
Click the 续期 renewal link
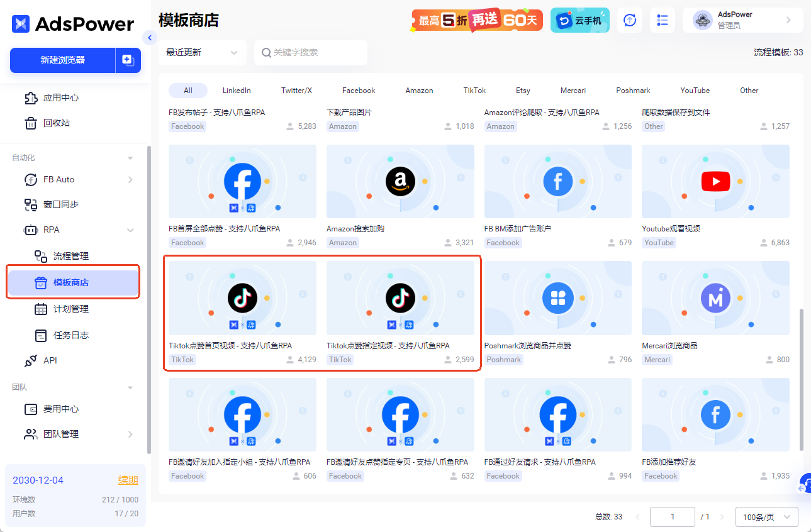pyautogui.click(x=128, y=480)
